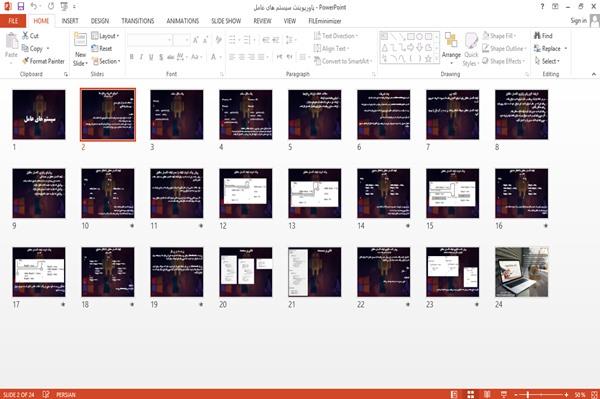Screen dimensions: 600x399
Task: Center the text alignment
Action: (241, 57)
